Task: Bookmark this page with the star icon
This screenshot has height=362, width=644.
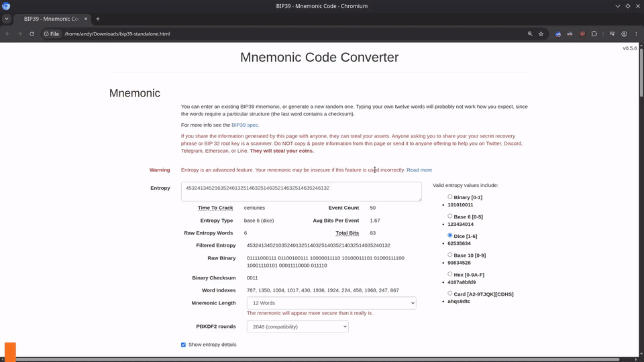Action: (541, 34)
